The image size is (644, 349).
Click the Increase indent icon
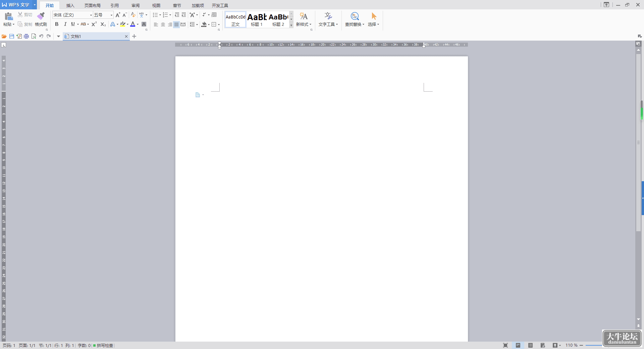tap(183, 15)
